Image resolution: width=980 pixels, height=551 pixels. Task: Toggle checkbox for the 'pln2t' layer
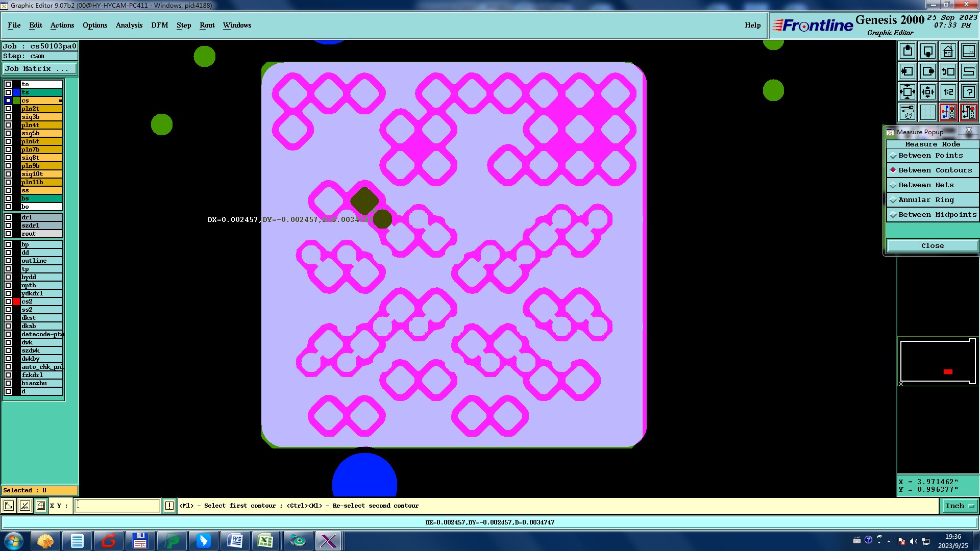[8, 109]
